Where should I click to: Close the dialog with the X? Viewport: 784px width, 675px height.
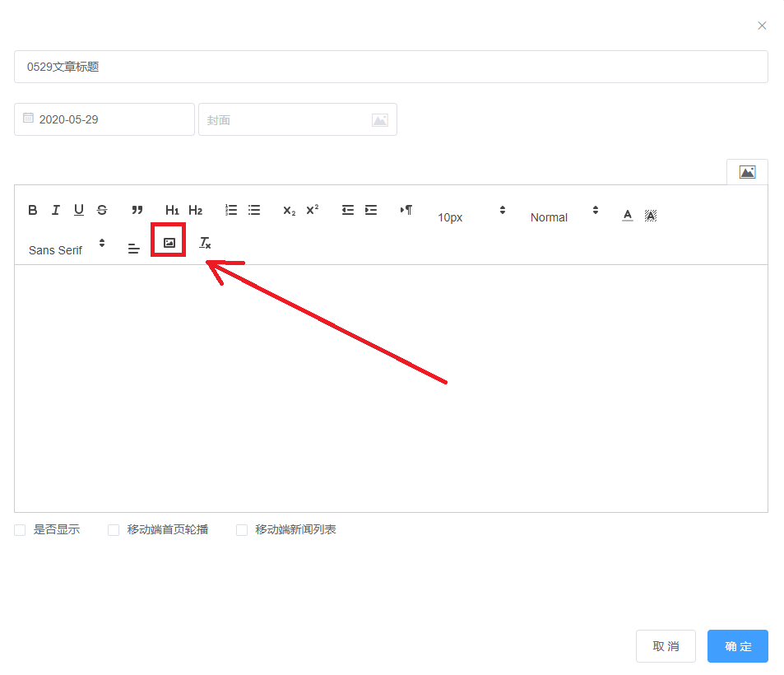(762, 26)
